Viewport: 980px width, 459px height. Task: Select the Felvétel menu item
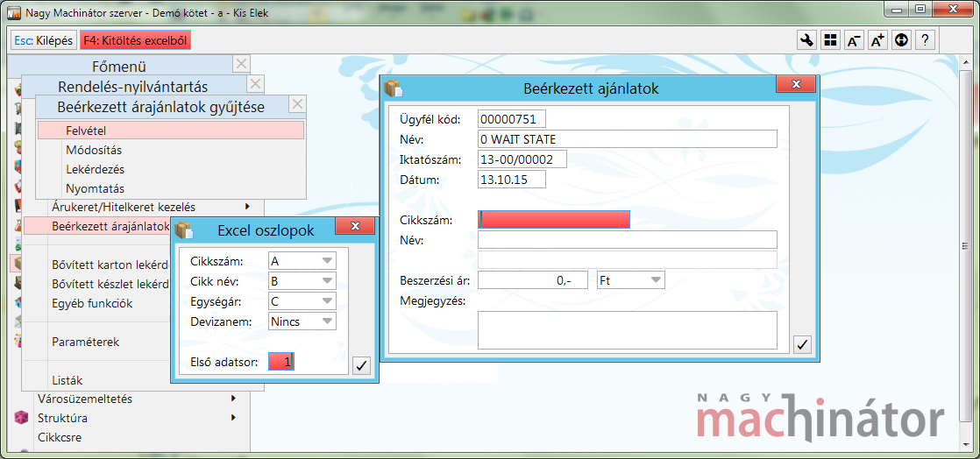tap(171, 131)
